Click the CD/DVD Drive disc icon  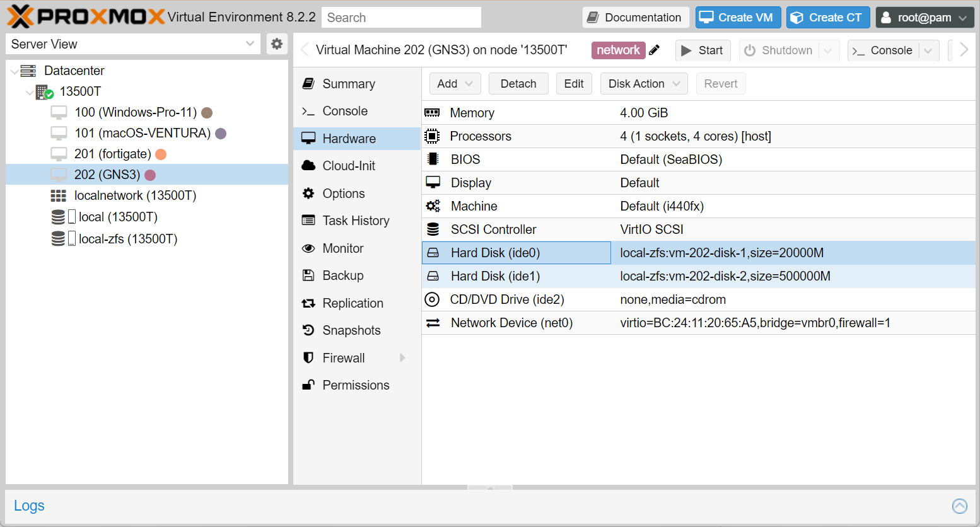[x=432, y=299]
